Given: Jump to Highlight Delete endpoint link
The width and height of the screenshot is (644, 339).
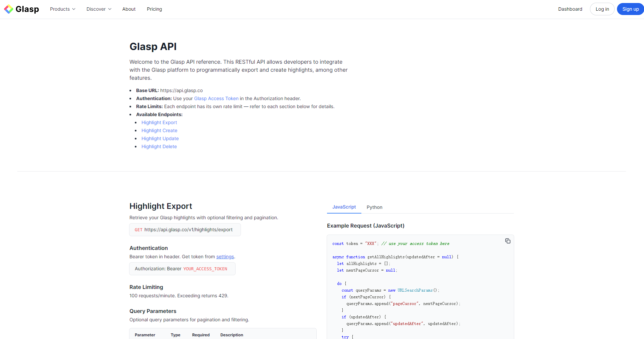Looking at the screenshot, I should 159,146.
